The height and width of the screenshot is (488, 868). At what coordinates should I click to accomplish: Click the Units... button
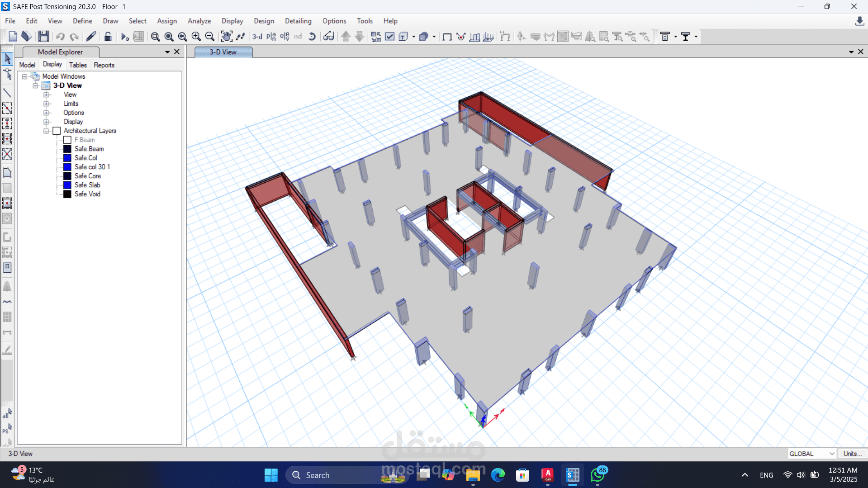click(852, 454)
